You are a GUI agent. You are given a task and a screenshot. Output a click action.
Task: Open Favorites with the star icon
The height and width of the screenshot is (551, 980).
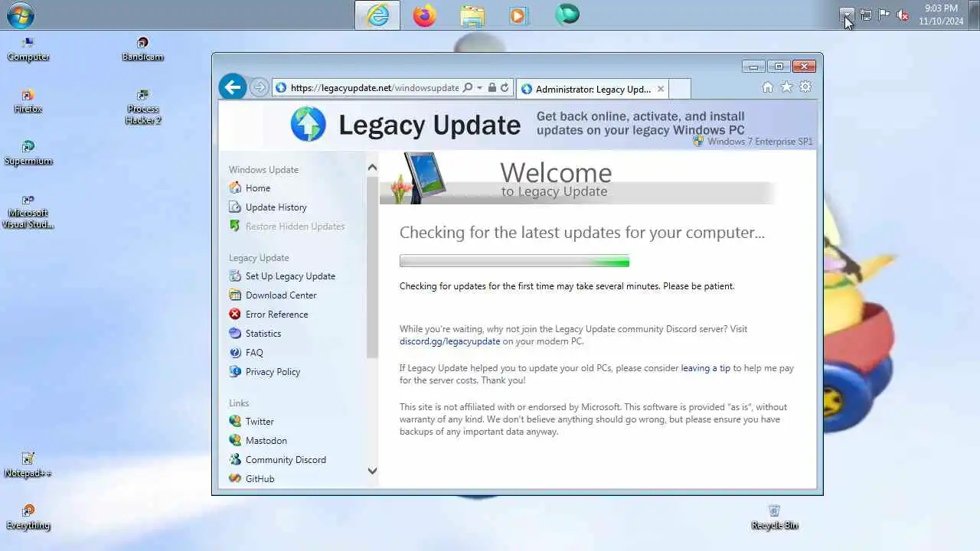(x=786, y=87)
